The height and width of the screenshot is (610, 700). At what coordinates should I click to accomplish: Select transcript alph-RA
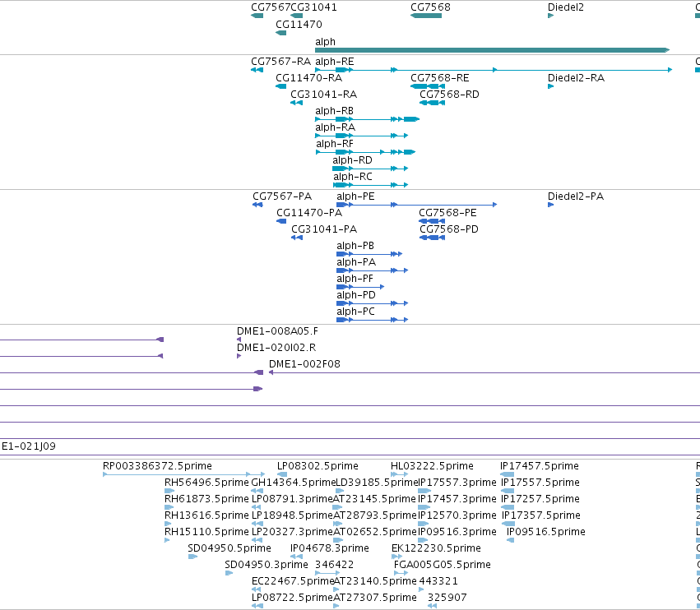pyautogui.click(x=362, y=136)
